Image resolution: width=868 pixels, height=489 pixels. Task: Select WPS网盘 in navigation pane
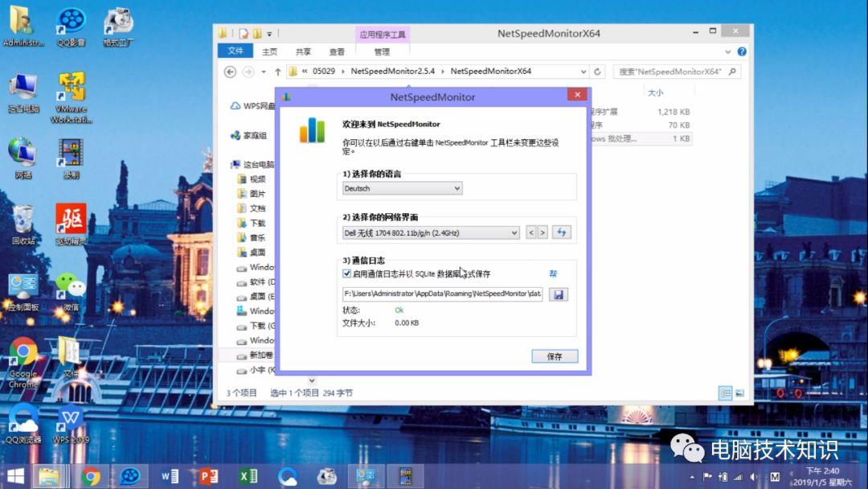point(253,105)
